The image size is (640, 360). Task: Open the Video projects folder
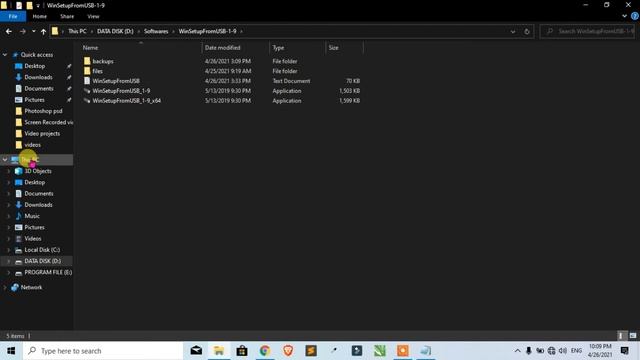[42, 133]
